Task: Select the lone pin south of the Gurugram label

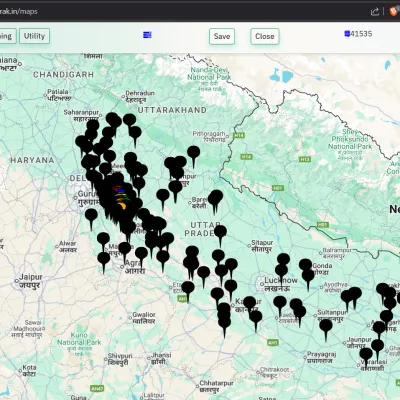Action: (91, 219)
